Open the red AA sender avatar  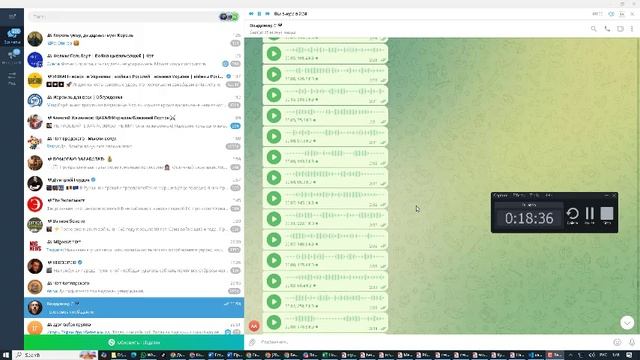click(254, 326)
